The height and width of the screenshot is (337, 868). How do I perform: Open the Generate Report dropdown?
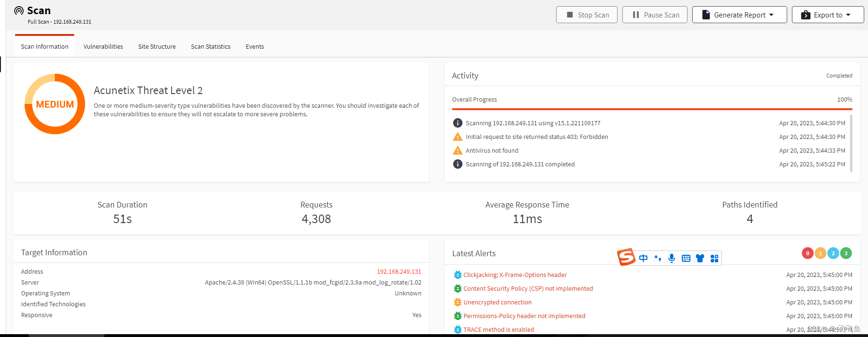click(x=739, y=15)
